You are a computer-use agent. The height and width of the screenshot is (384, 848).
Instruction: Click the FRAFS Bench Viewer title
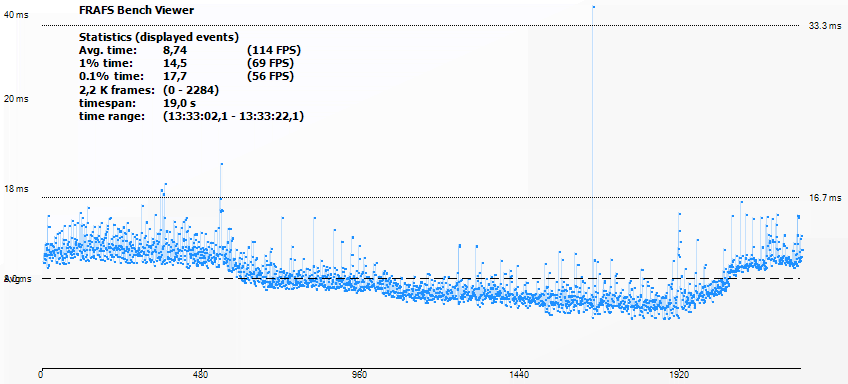tap(137, 10)
